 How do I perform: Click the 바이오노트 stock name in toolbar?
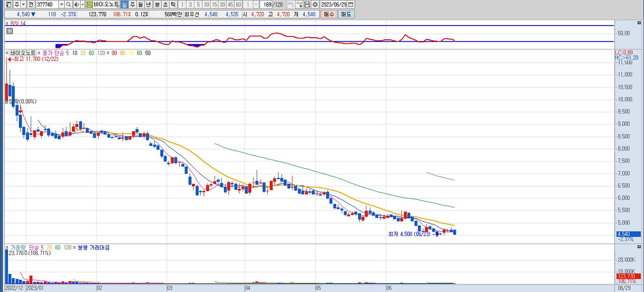point(106,5)
